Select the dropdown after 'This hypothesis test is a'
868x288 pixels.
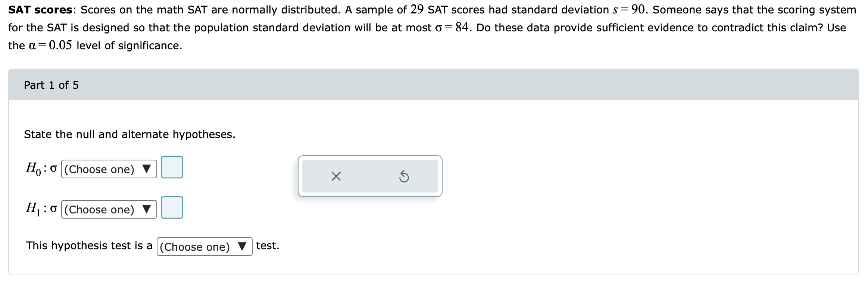204,246
